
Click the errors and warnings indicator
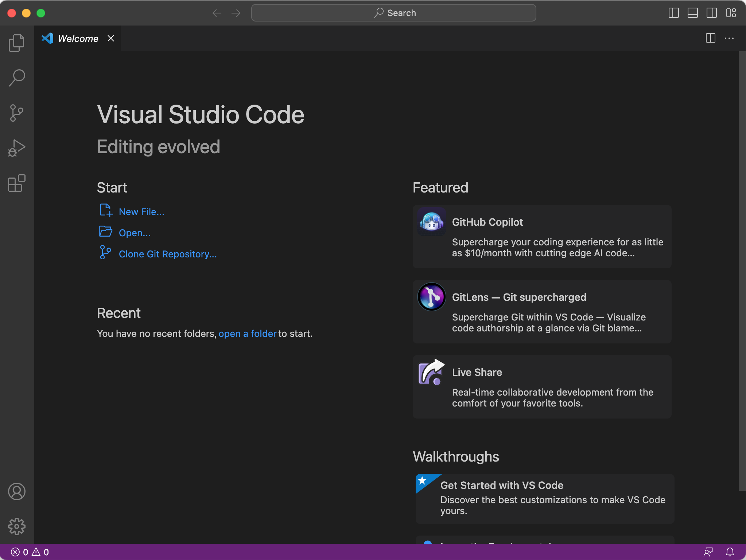[29, 552]
